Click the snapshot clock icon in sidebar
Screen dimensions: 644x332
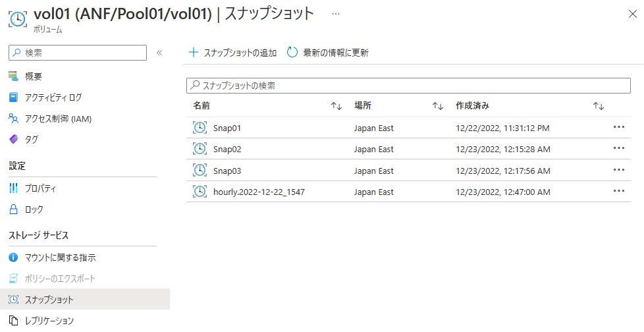coord(14,299)
